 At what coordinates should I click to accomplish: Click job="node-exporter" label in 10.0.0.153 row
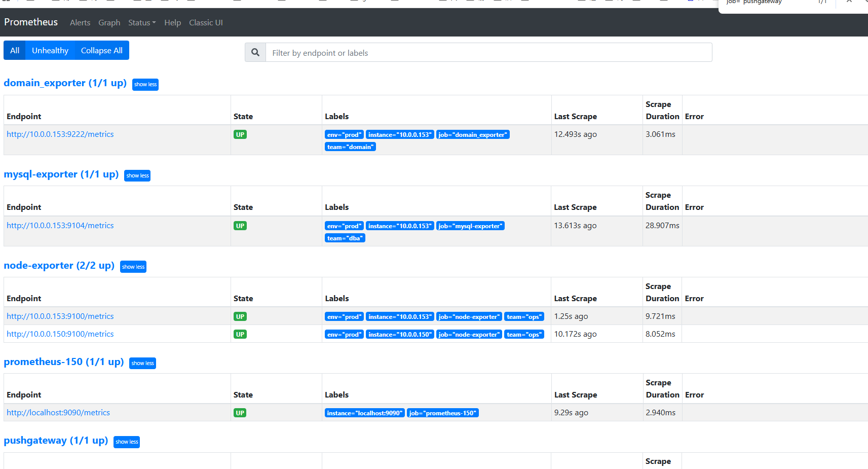click(x=469, y=316)
